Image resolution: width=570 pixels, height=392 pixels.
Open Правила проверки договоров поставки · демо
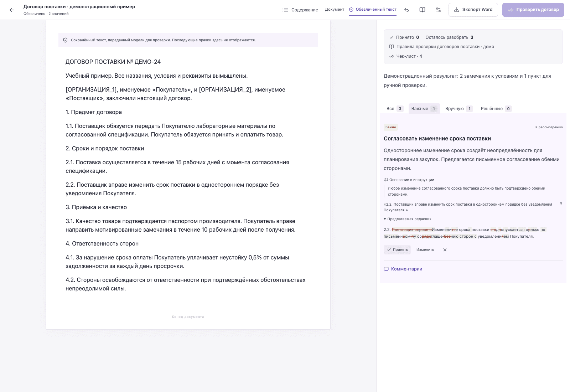pyautogui.click(x=441, y=47)
